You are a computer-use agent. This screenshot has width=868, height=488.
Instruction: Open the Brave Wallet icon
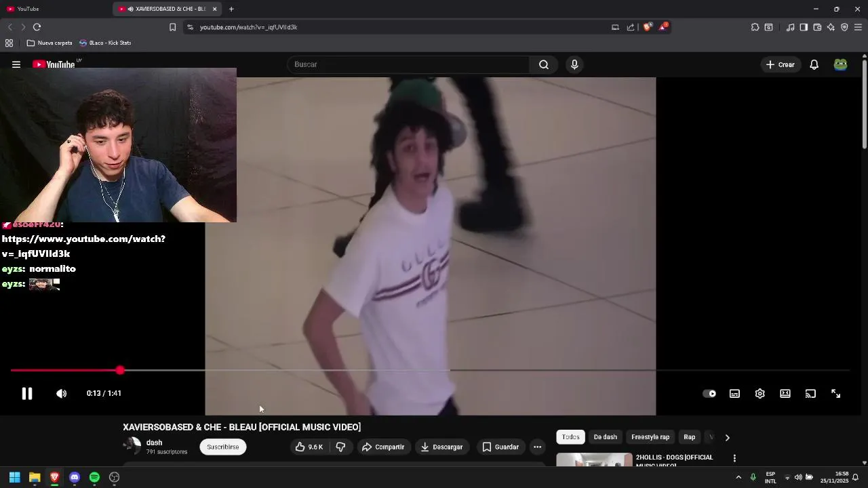coord(817,27)
